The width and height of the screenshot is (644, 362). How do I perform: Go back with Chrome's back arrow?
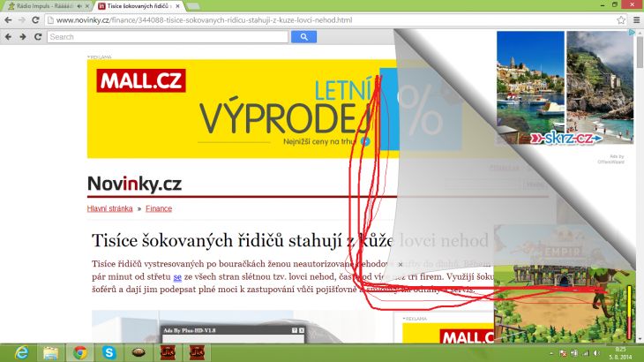click(8, 19)
